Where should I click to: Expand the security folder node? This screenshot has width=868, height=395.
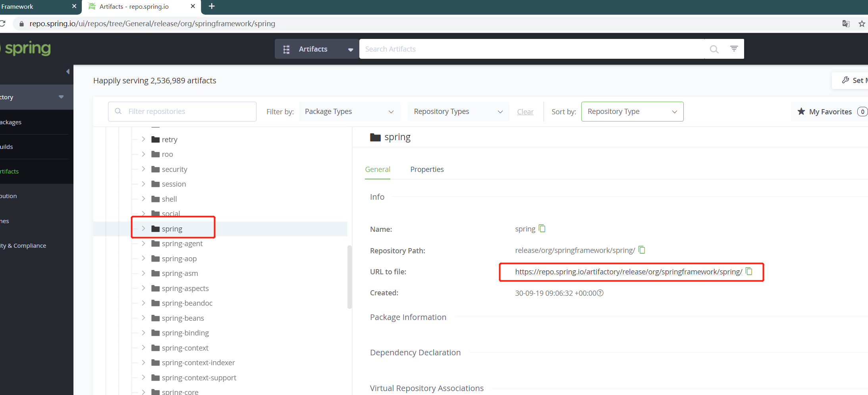pyautogui.click(x=143, y=169)
